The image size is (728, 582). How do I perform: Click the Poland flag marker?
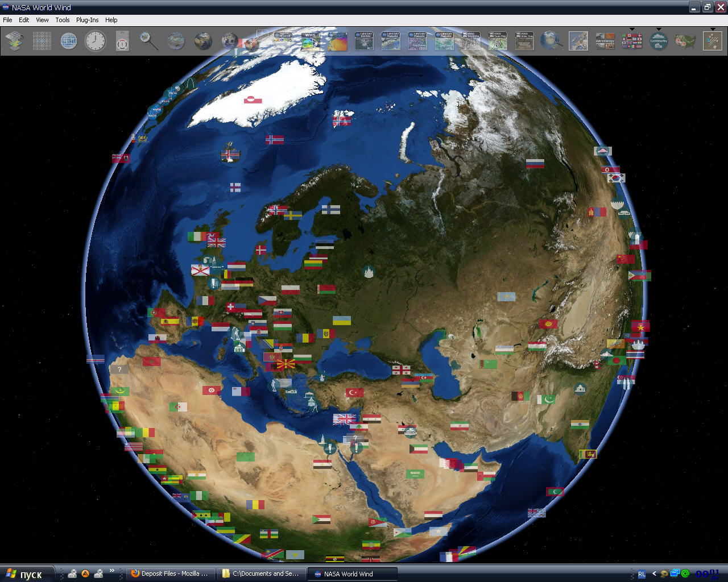[291, 289]
